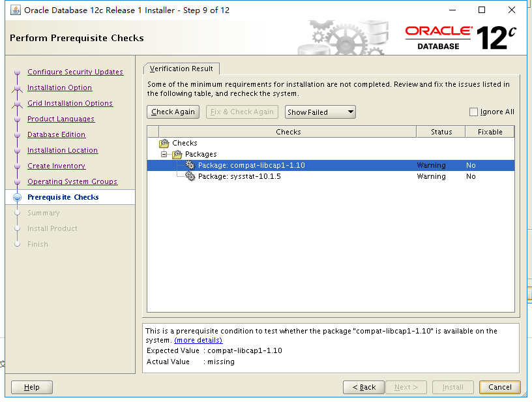Click the Next button

coord(406,387)
